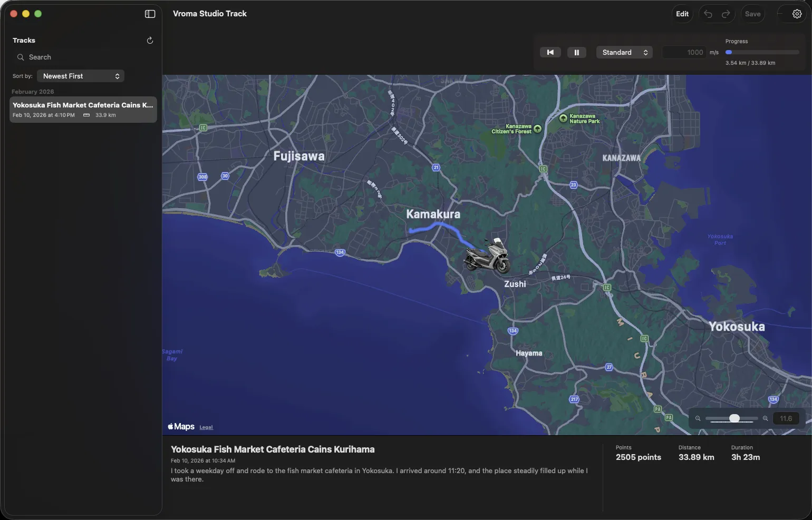
Task: Click the map zoom slider handle
Action: point(734,418)
